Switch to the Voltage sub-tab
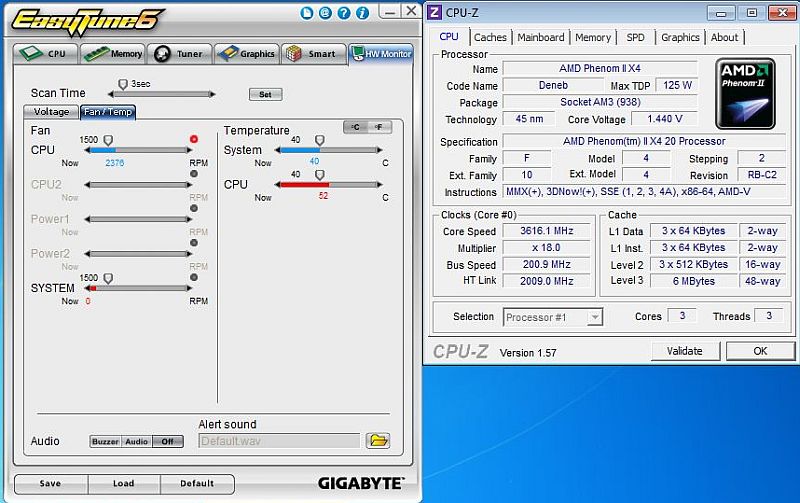The height and width of the screenshot is (503, 800). (x=51, y=112)
